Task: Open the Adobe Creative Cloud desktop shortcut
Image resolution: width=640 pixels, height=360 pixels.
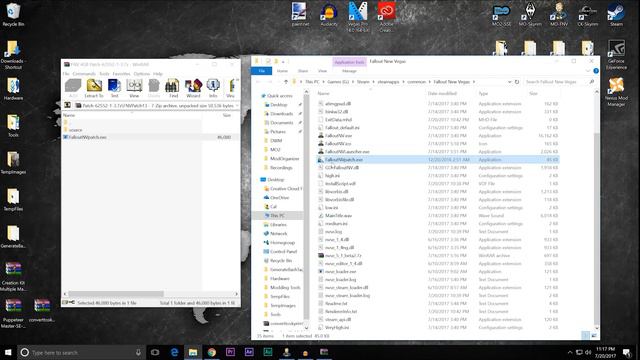Action: [386, 17]
